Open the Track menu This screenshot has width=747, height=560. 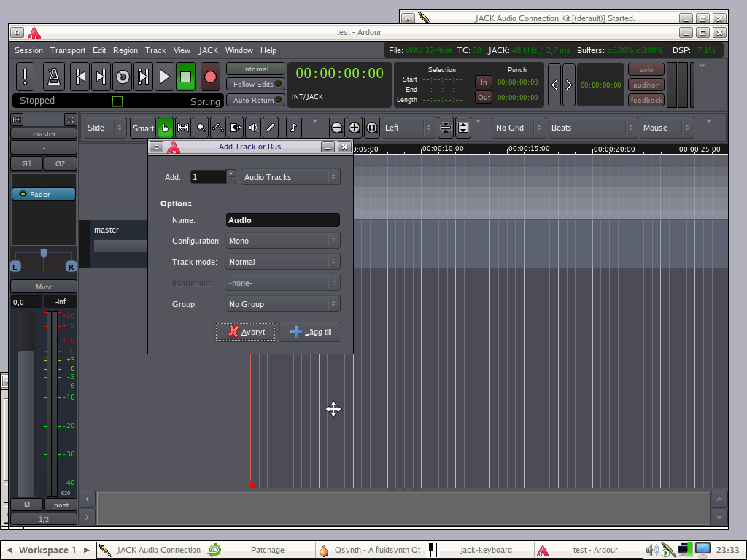click(x=155, y=50)
